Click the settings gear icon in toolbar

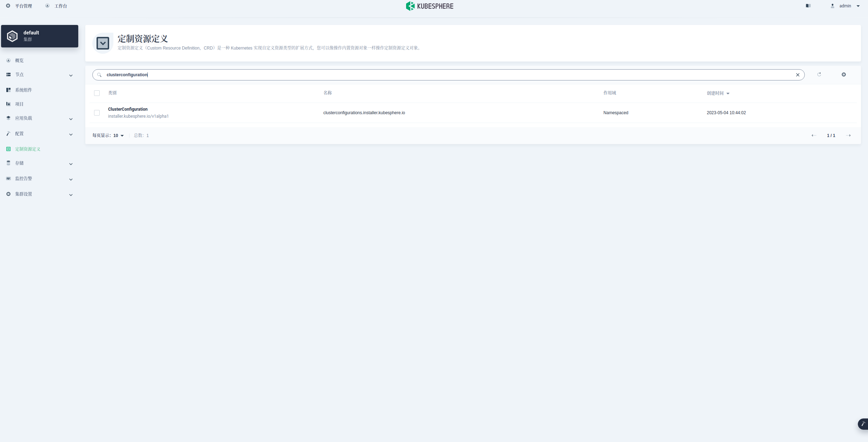point(844,74)
